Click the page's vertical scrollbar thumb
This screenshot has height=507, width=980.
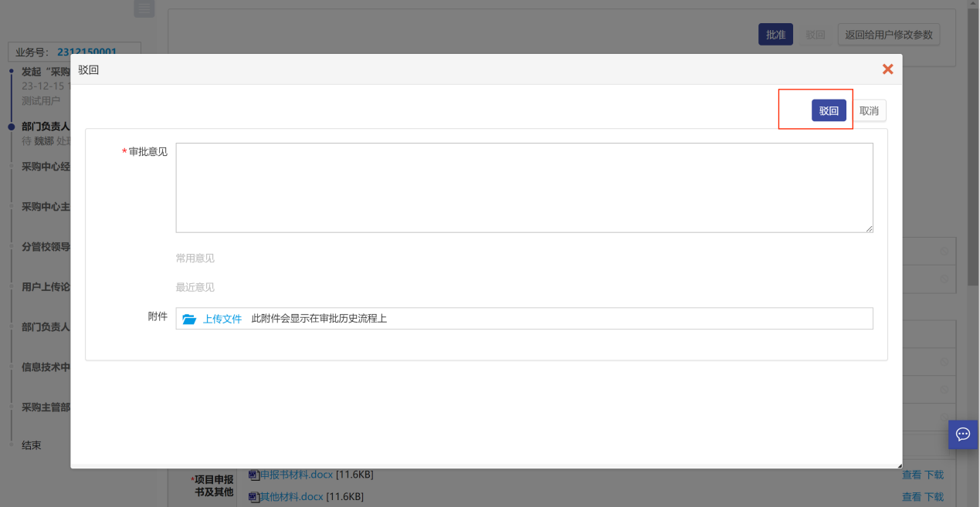973,147
